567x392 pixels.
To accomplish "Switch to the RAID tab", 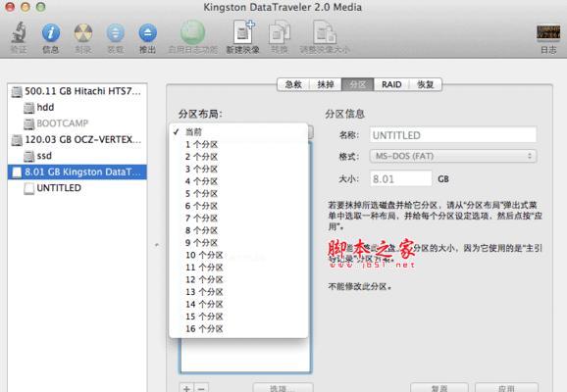I will coord(391,84).
